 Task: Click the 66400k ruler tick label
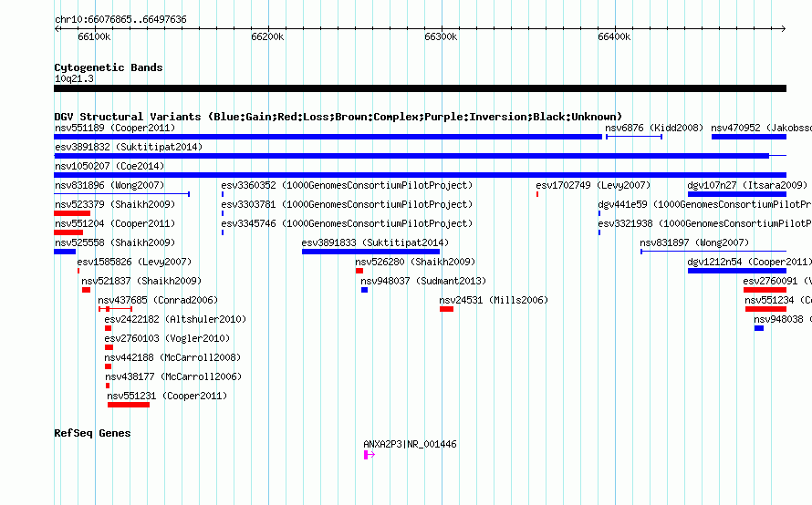(614, 36)
